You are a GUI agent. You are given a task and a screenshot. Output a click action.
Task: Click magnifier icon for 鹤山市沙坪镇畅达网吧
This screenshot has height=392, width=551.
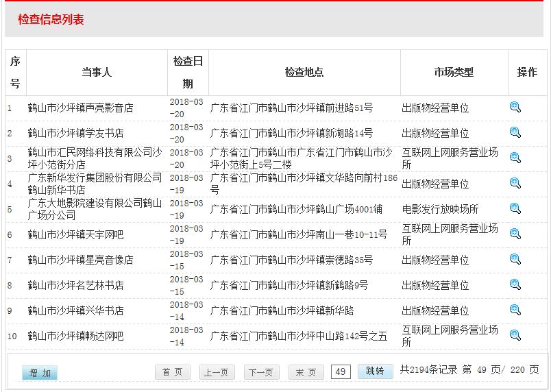[515, 335]
